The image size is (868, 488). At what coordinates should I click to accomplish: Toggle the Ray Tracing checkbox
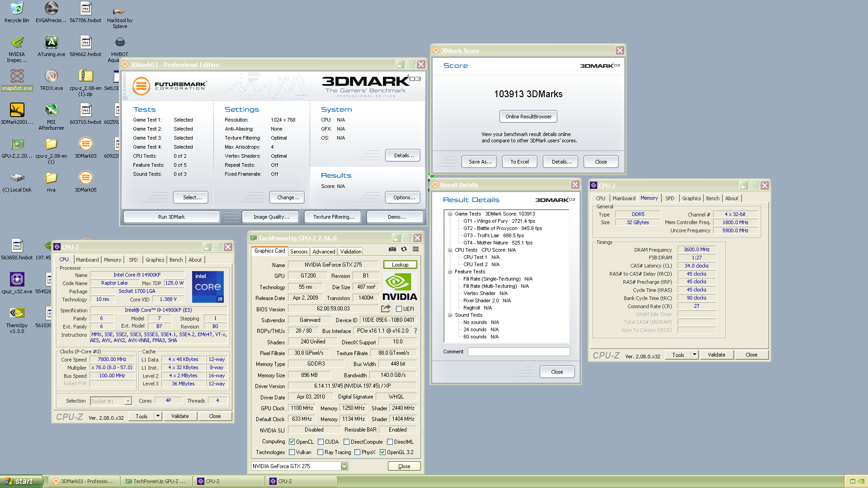click(x=320, y=452)
